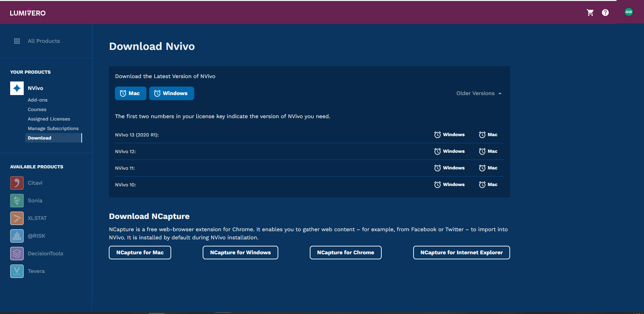Select the DecisionTools product icon
Viewport: 644px width, 314px height.
[17, 253]
